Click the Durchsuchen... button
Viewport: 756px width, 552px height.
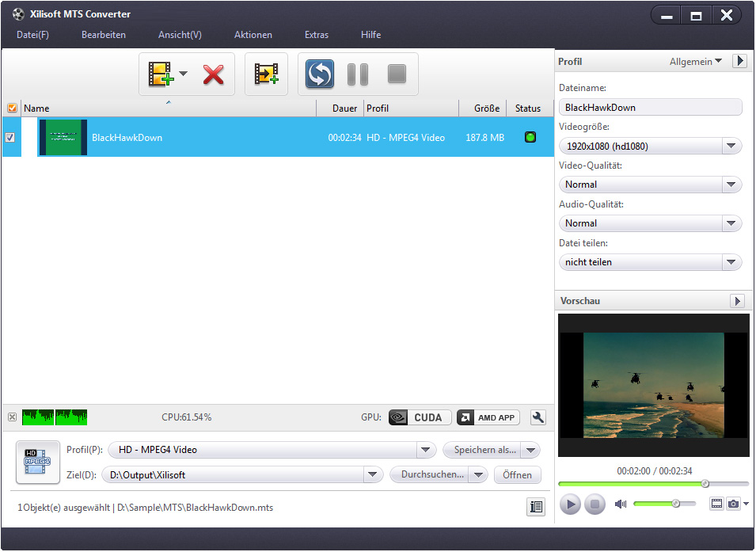(430, 475)
